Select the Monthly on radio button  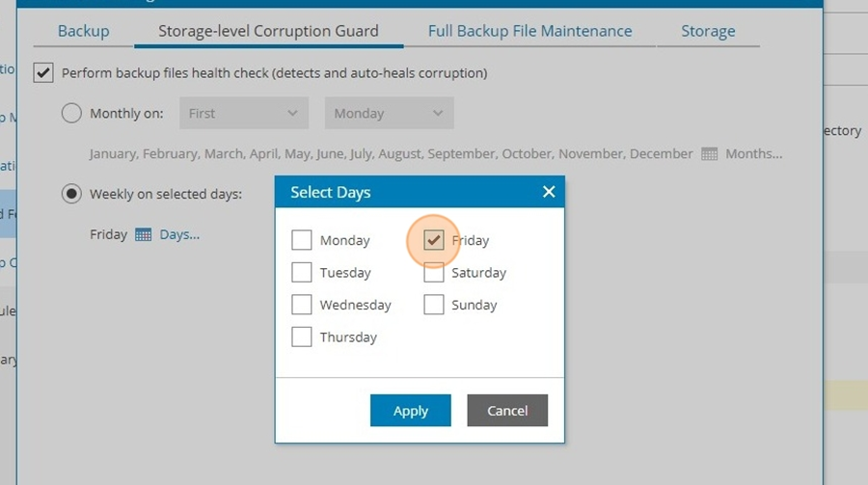pos(71,113)
